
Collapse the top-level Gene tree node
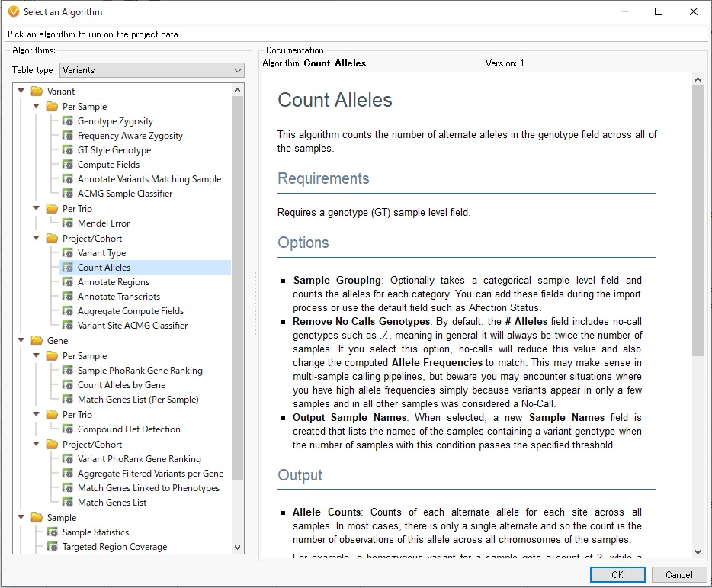coord(21,340)
